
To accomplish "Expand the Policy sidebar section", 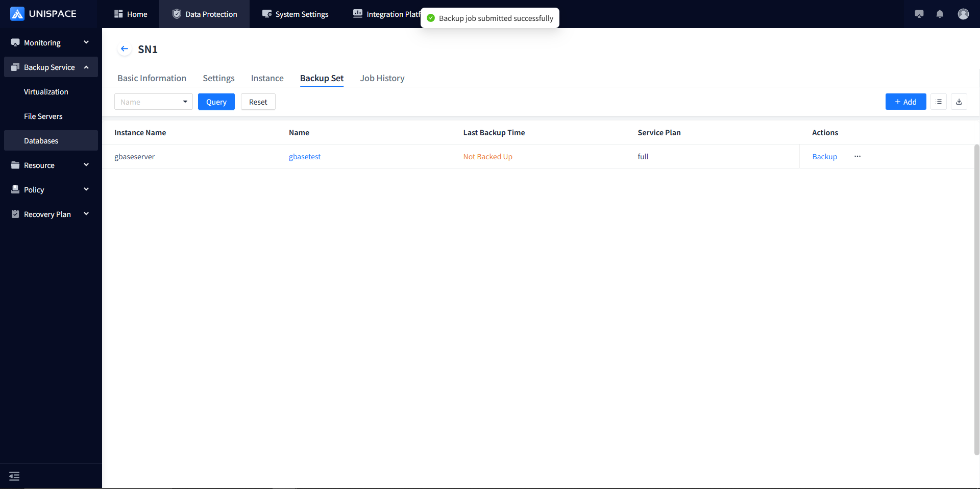I will pyautogui.click(x=51, y=189).
